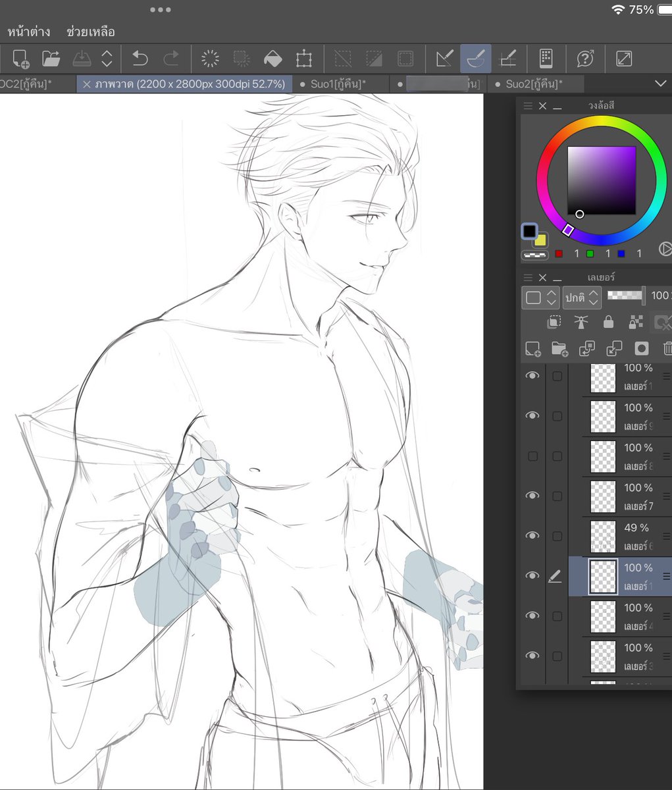Create a new layer in the layers panel

532,348
